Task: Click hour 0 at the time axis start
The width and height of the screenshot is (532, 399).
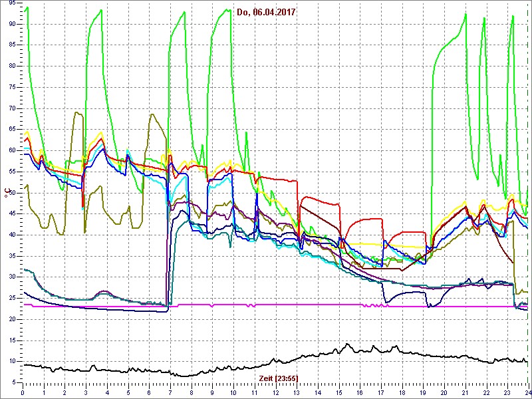Action: 23,392
